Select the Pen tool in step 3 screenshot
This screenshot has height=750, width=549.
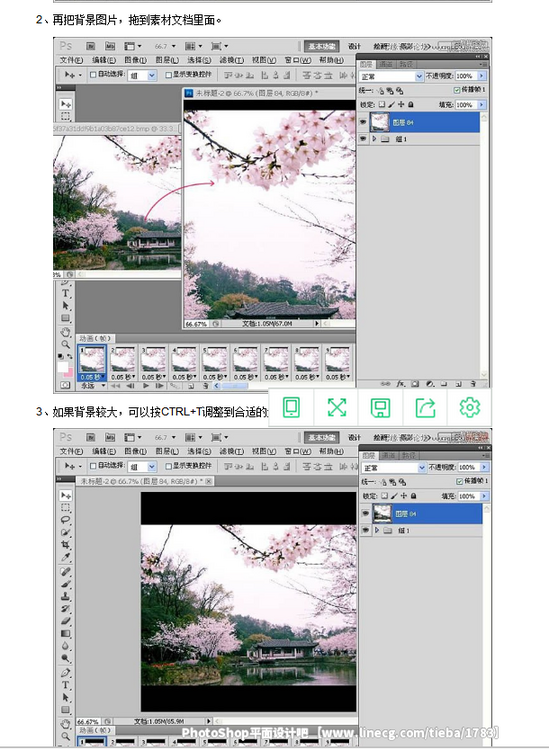click(66, 673)
